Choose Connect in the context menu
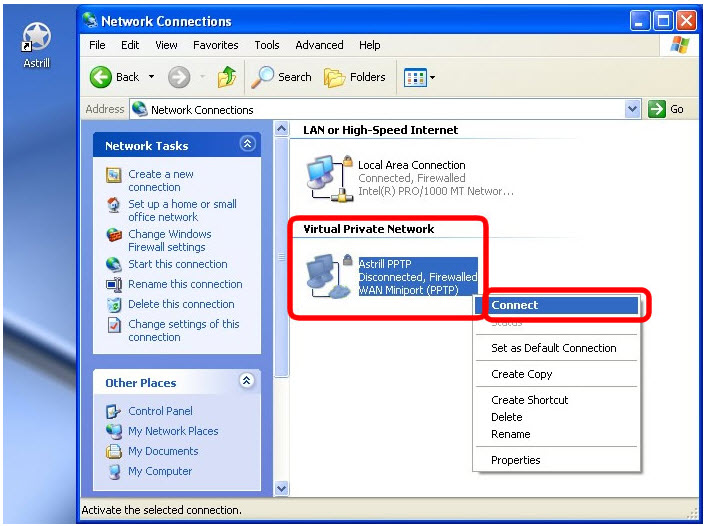The image size is (706, 526). pyautogui.click(x=557, y=305)
